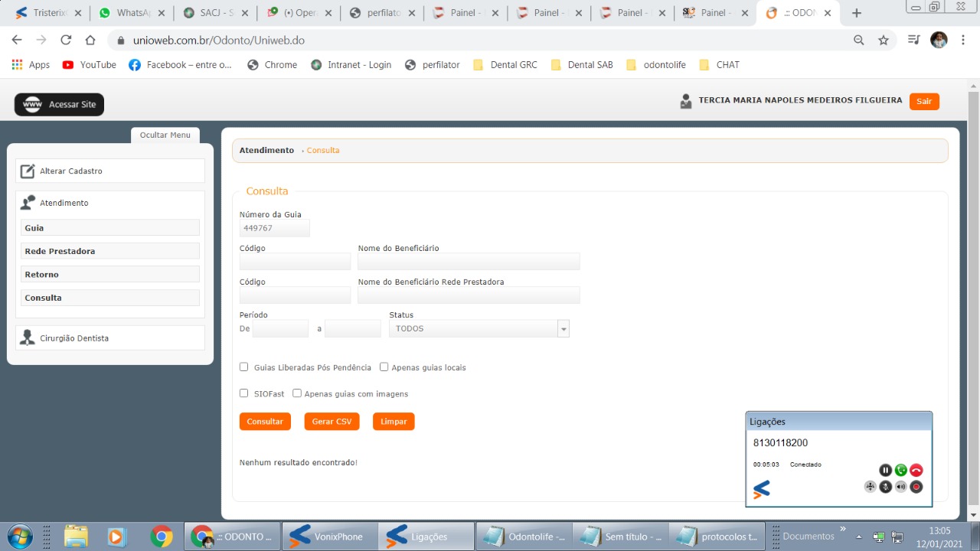Expand the Atendimento menu section
This screenshot has width=980, height=551.
pos(110,203)
